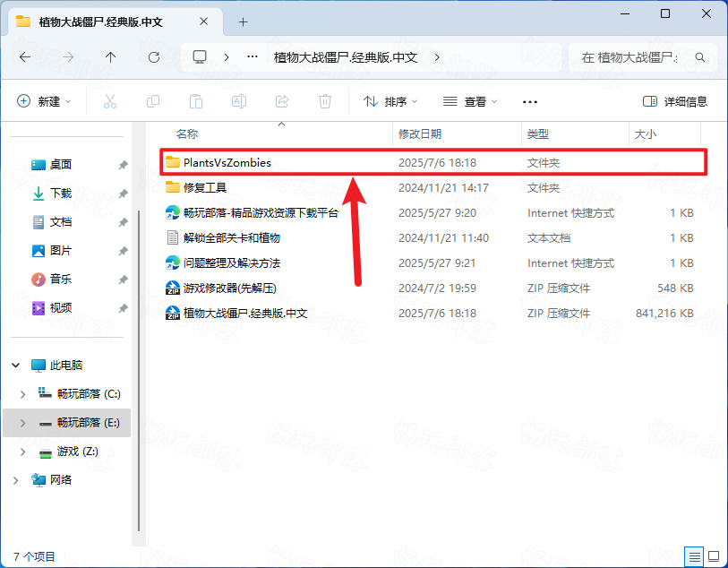Image resolution: width=728 pixels, height=568 pixels.
Task: Switch to details list view icon
Action: click(694, 556)
